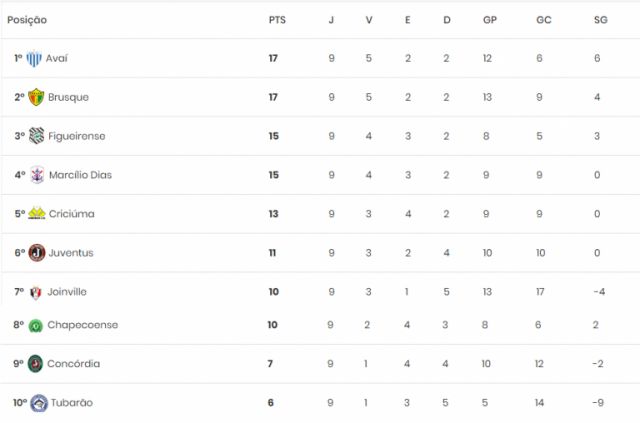The height and width of the screenshot is (423, 640).
Task: Click the Tubarão team crest icon
Action: (x=39, y=403)
